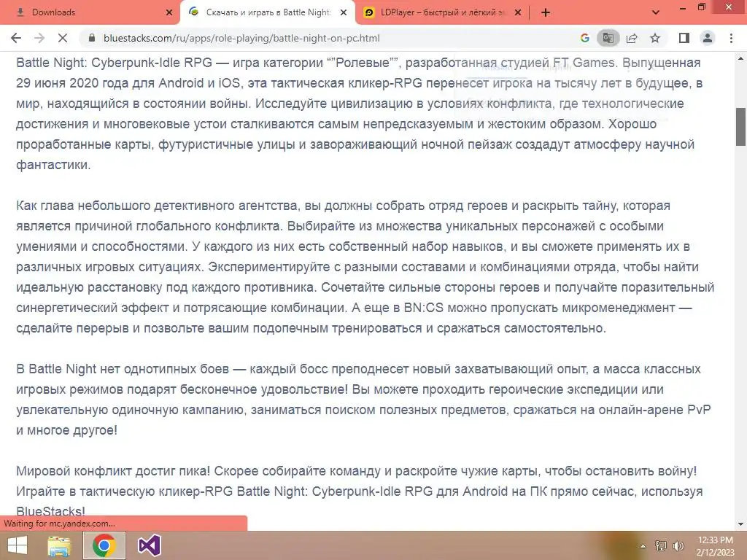
Task: Click the word 'BlueStacks!' at page bottom
Action: click(50, 512)
